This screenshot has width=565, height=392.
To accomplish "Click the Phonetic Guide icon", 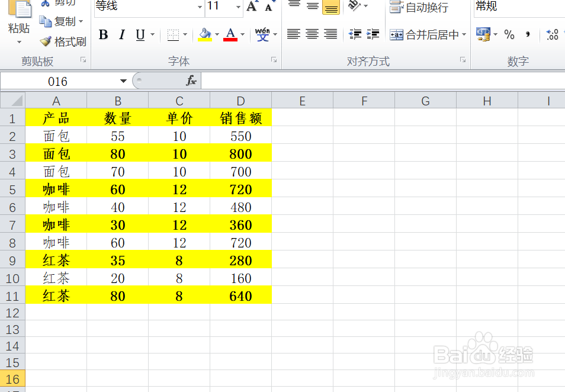I will (x=263, y=34).
